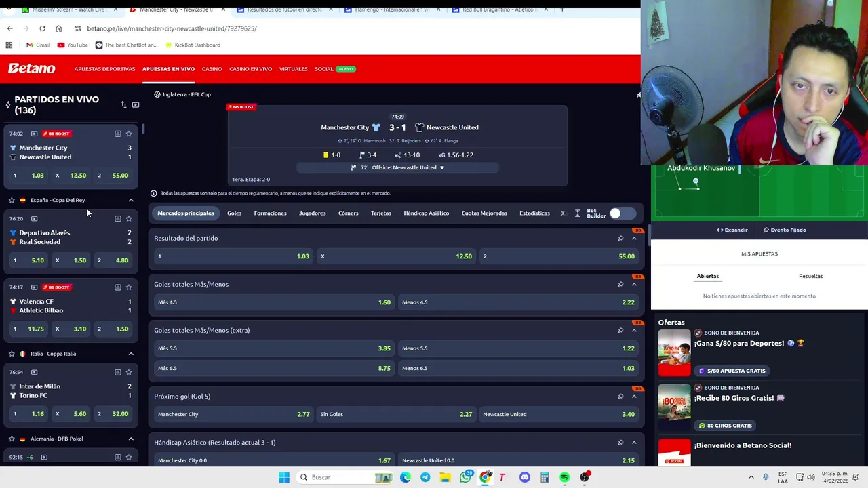Bet on Más 4.5 goals at 1.60
This screenshot has width=868, height=488.
click(274, 302)
